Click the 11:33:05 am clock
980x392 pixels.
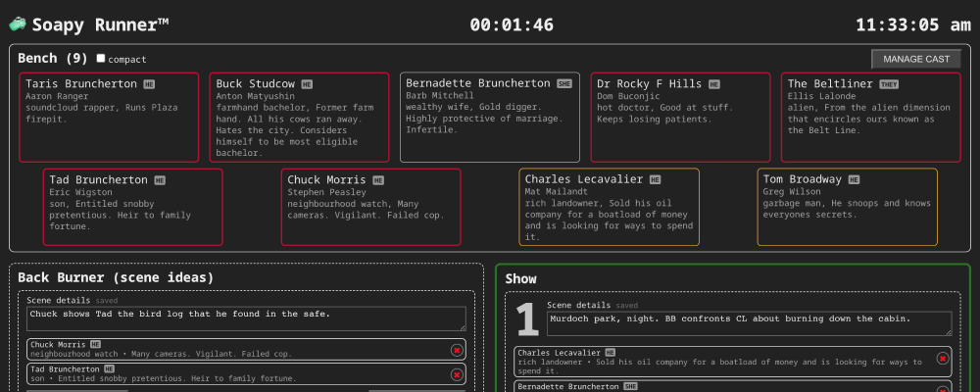point(913,25)
